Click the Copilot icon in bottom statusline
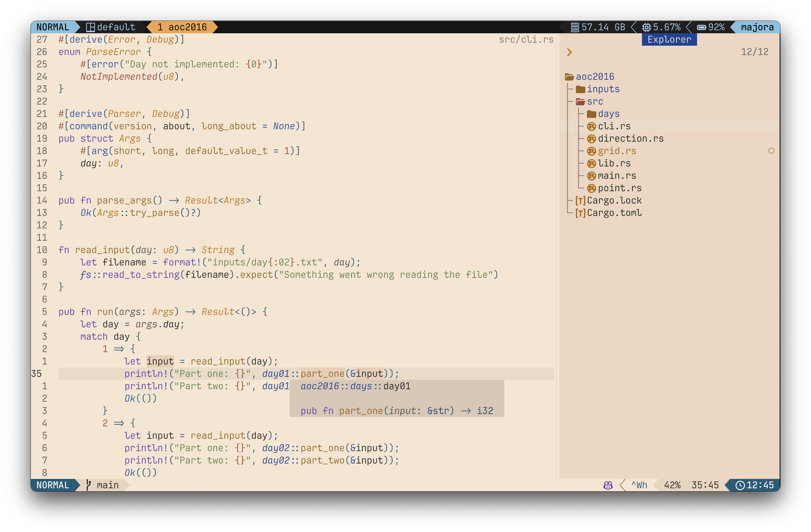811x532 pixels. click(x=608, y=485)
